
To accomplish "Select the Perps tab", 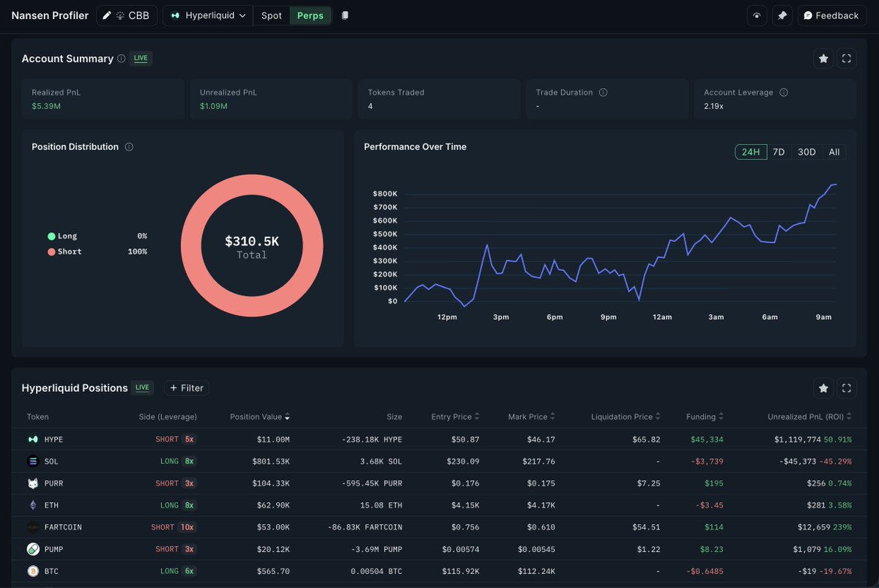I will pyautogui.click(x=311, y=15).
